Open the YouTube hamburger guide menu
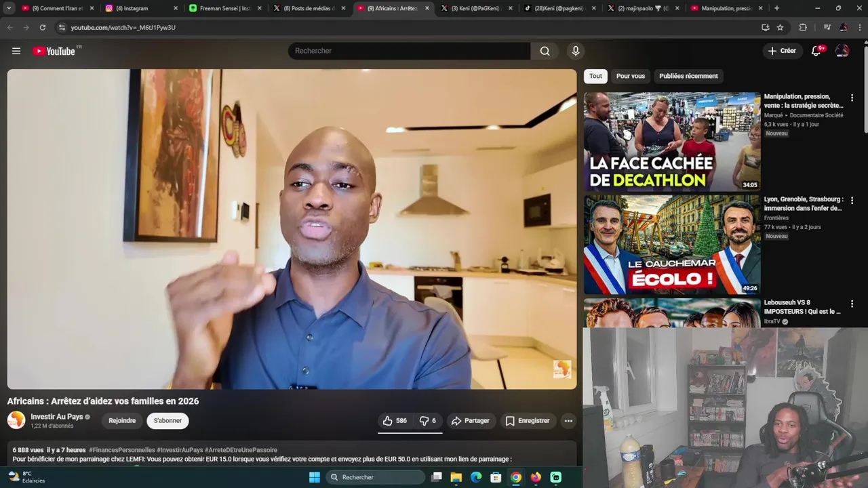The image size is (868, 488). [16, 51]
